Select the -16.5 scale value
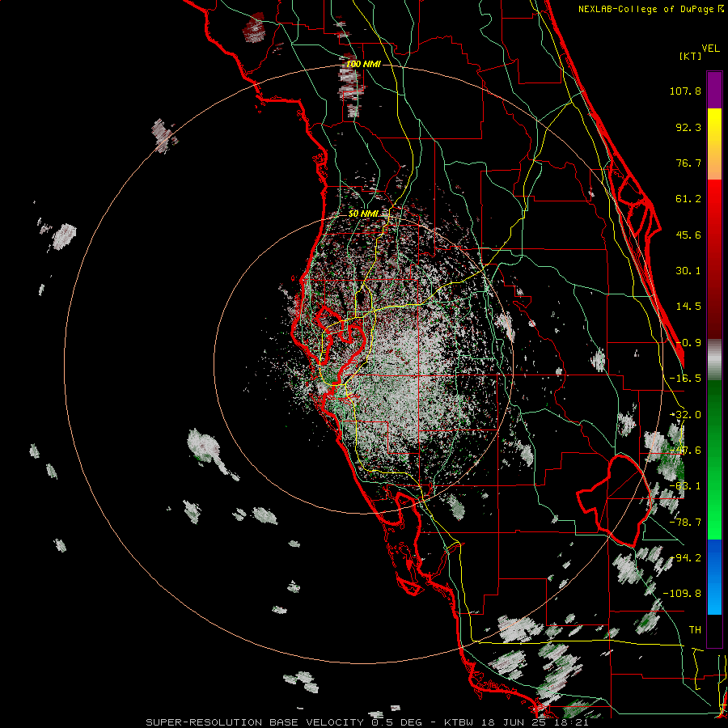Screen dimensions: 728x728 point(685,379)
